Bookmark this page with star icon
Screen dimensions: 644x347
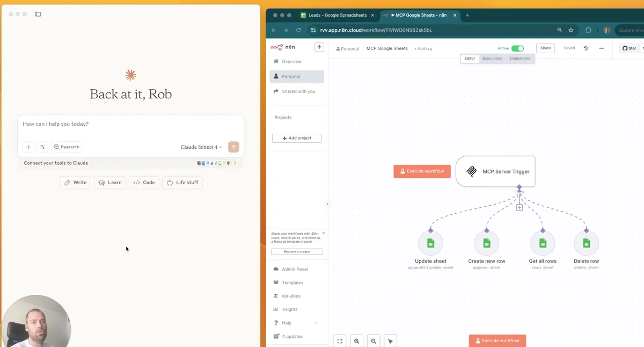click(x=571, y=30)
